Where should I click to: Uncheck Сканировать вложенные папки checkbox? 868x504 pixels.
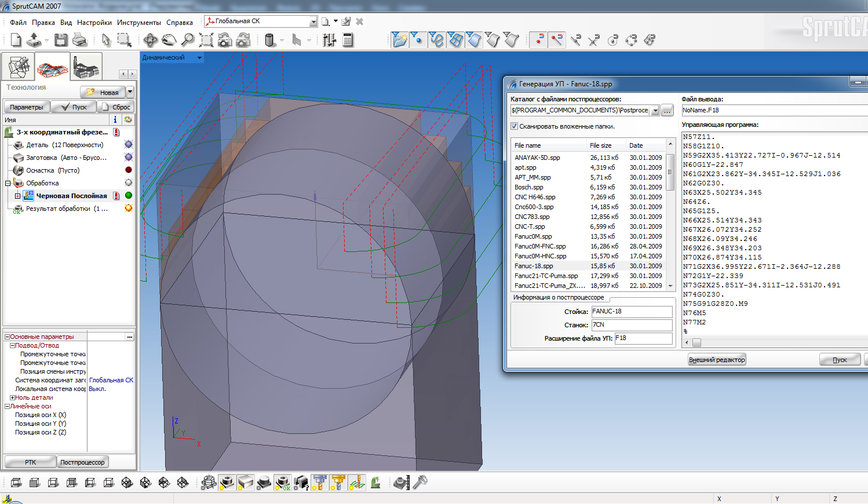click(514, 126)
